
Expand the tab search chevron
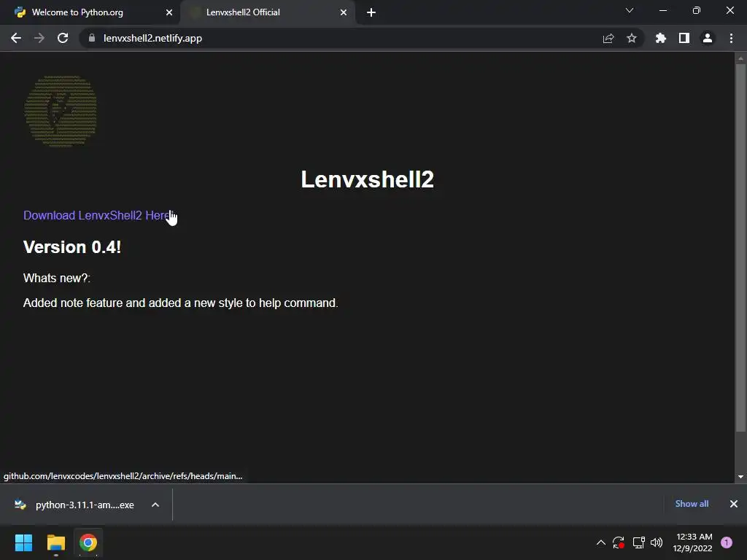630,10
